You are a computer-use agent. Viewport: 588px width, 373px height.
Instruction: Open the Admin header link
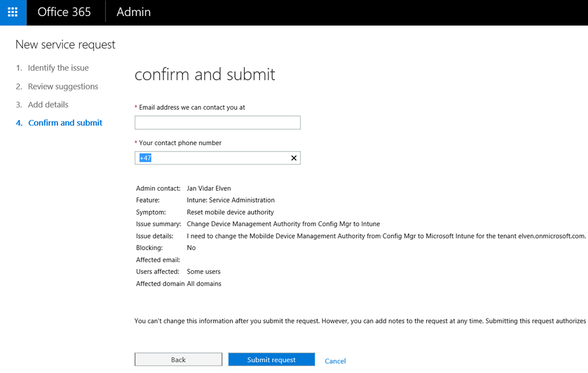133,12
